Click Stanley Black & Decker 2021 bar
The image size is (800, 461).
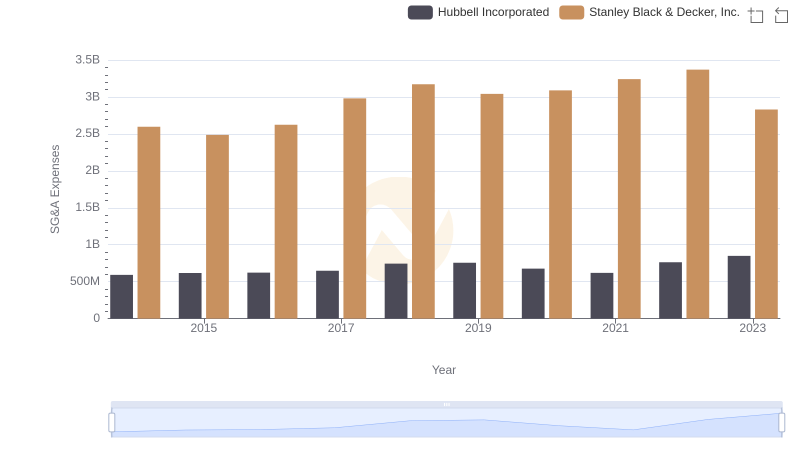click(629, 198)
